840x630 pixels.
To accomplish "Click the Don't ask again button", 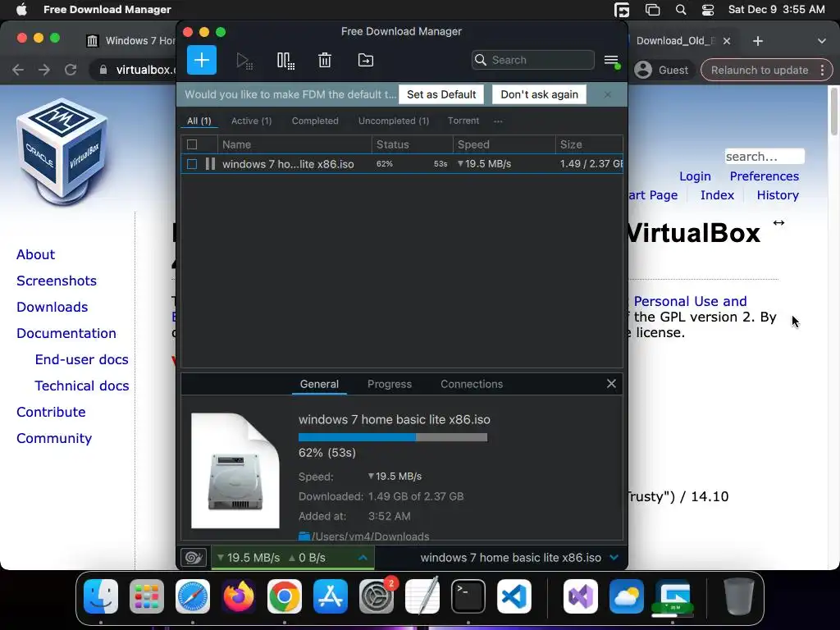I will click(539, 94).
